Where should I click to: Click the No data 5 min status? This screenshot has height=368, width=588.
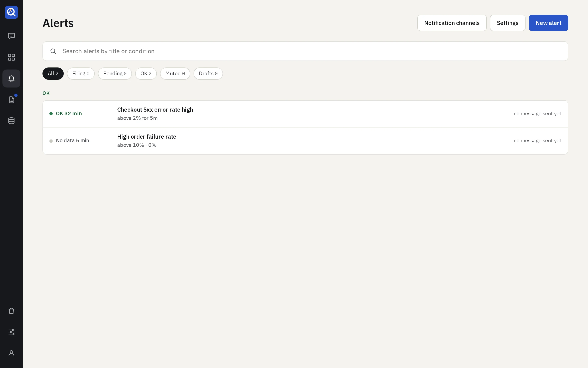click(69, 141)
